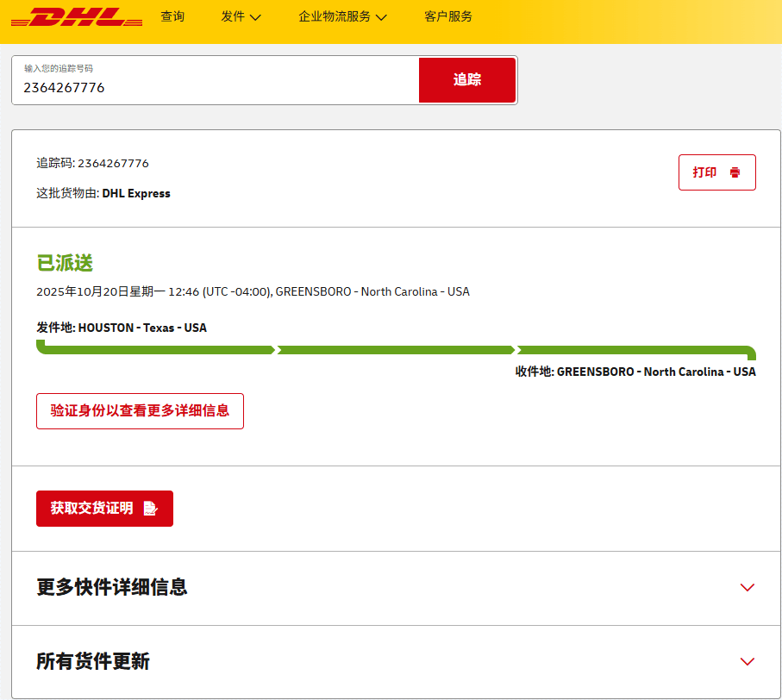Screen dimensions: 782x700
Task: Click the green 已派送 status text
Action: [65, 263]
